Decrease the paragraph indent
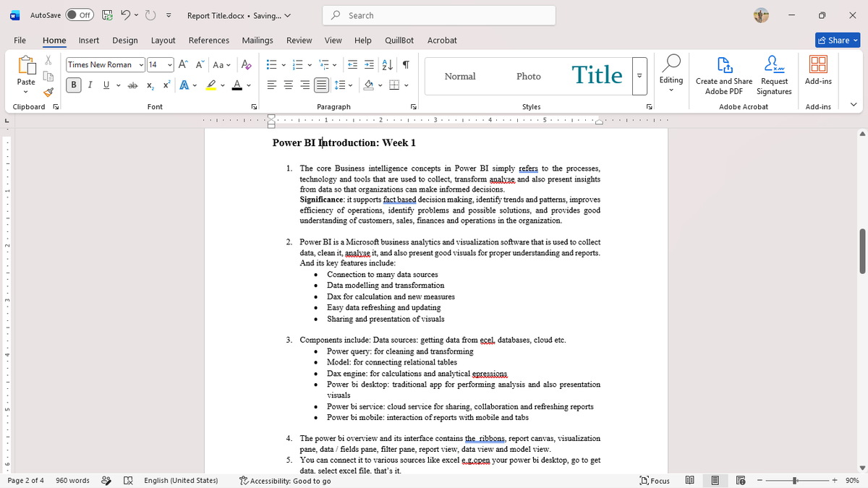 (x=352, y=64)
